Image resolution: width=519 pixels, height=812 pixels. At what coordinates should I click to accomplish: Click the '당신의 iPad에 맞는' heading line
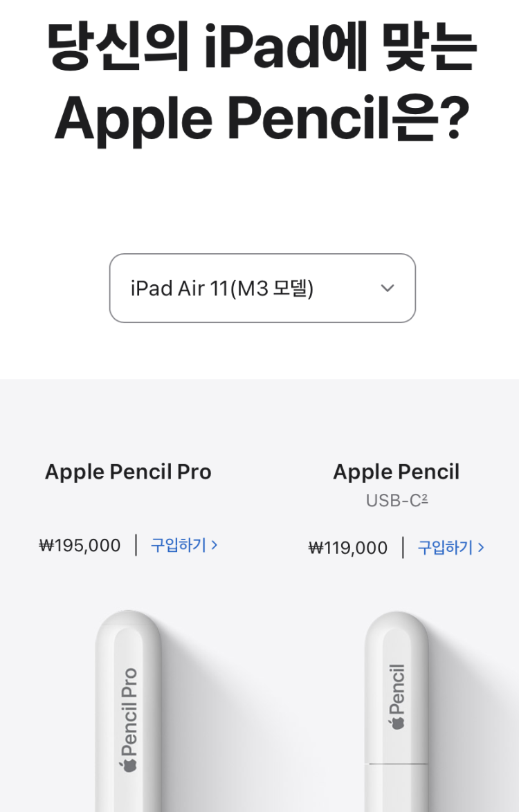(262, 46)
